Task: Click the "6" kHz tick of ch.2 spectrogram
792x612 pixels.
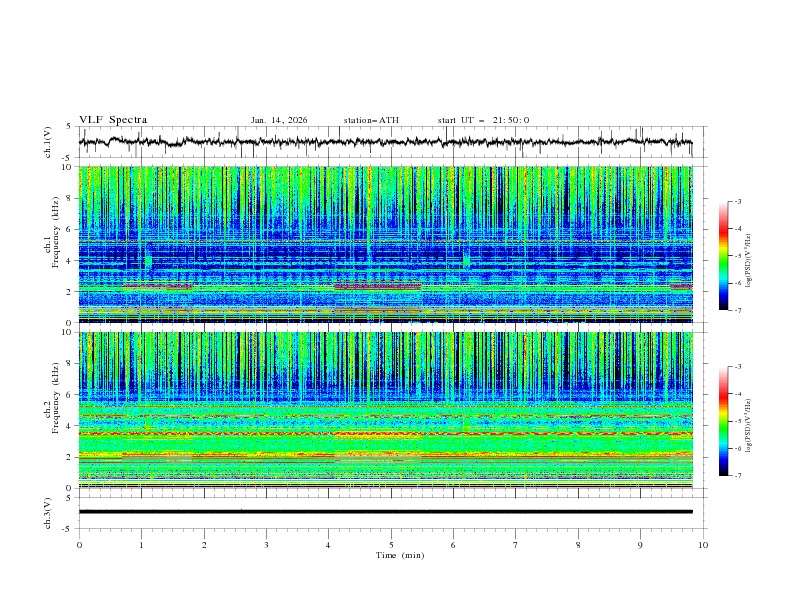Action: click(x=69, y=395)
